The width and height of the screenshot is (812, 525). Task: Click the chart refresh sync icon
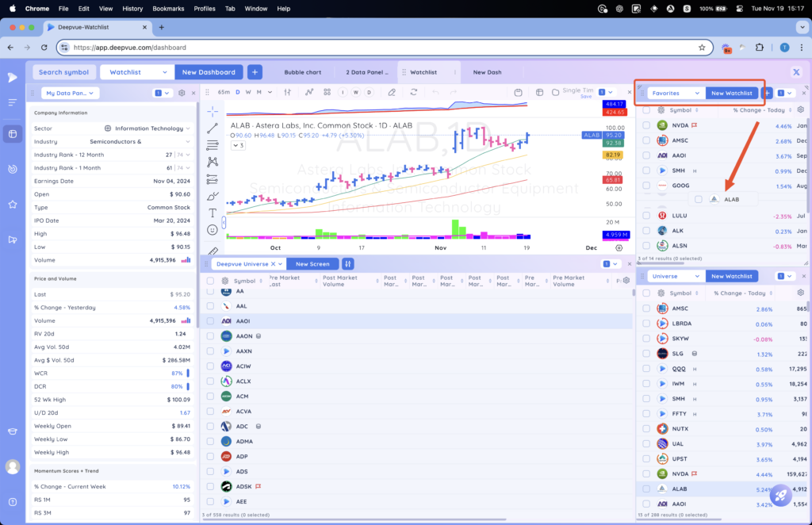click(414, 92)
